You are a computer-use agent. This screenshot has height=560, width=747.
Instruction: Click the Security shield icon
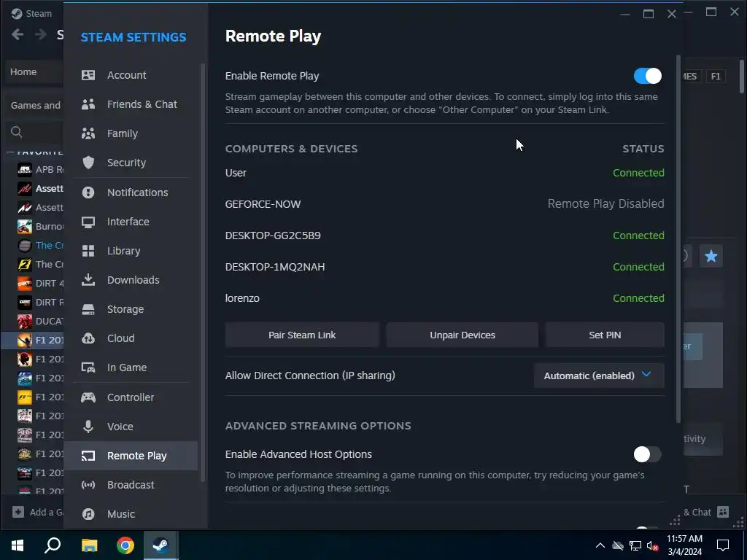(88, 163)
